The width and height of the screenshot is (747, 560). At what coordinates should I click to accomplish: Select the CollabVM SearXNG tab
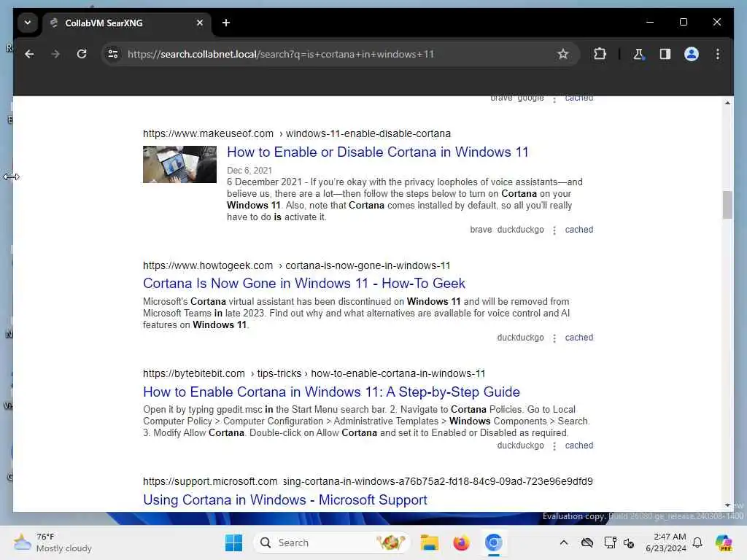click(127, 23)
